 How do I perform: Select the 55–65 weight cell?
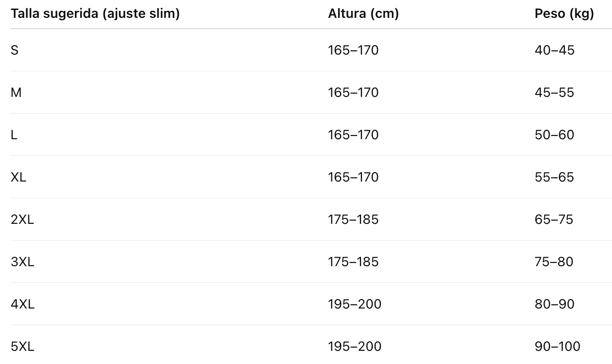coord(554,177)
